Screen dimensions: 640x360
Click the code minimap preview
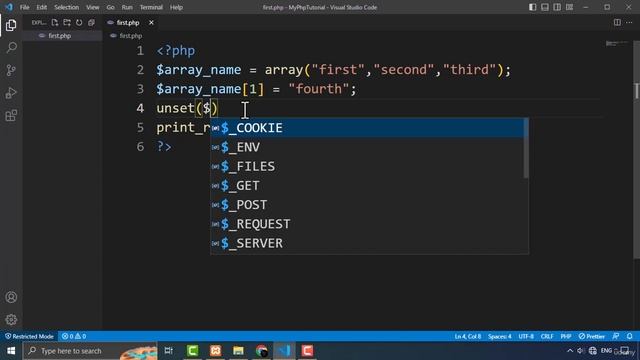point(616,43)
